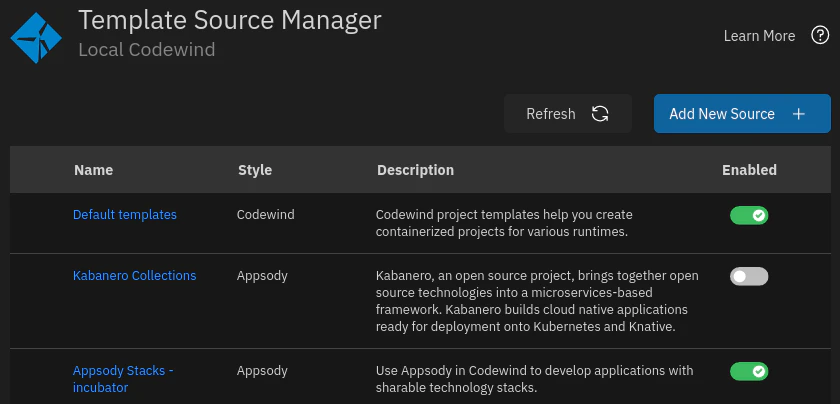Viewport: 840px width, 404px height.
Task: Click the Appsody Stacks description text
Action: 535,379
